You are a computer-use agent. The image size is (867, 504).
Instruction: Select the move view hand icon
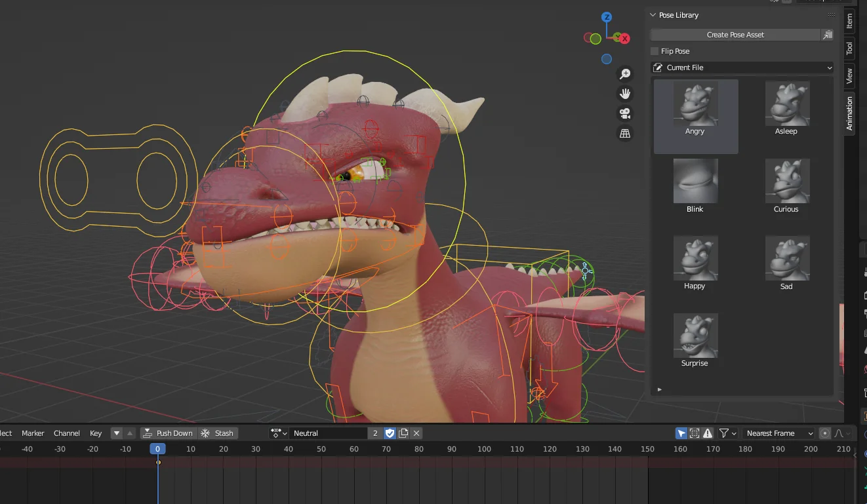(625, 94)
